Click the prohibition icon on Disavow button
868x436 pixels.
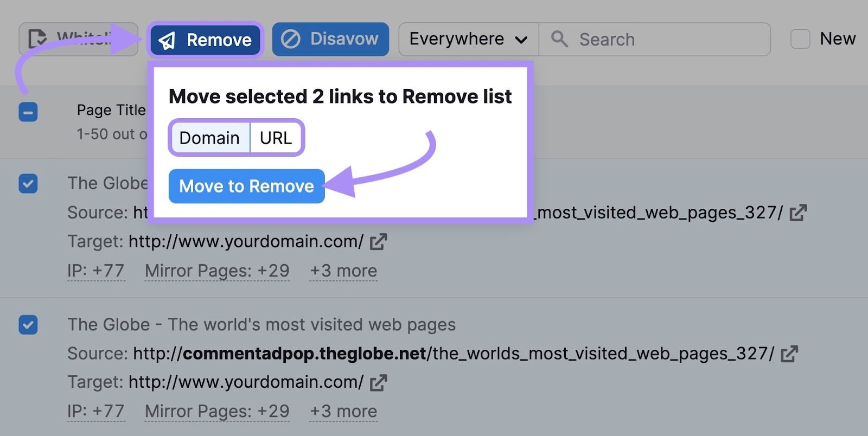pos(291,39)
